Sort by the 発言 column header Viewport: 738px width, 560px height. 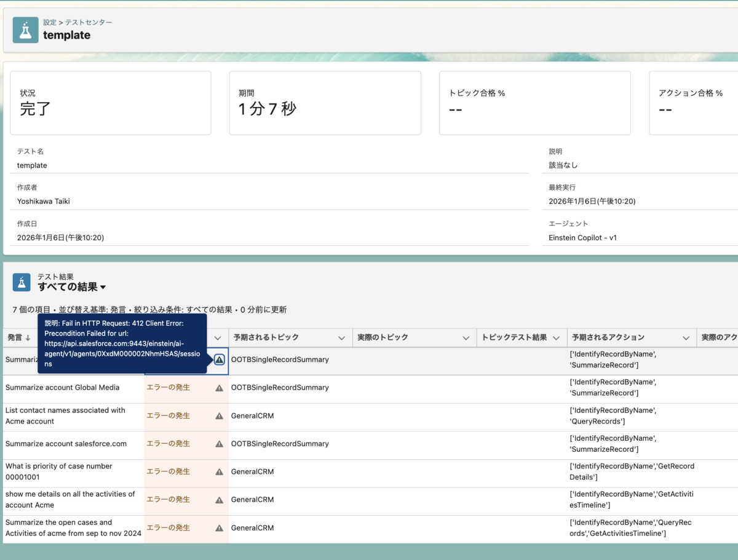click(x=19, y=337)
